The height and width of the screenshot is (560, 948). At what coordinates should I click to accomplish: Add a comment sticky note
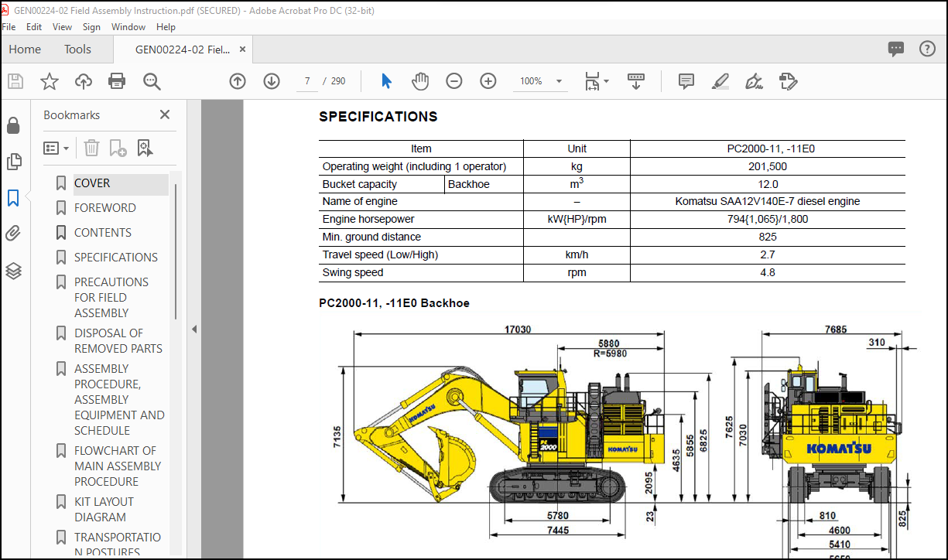coord(686,81)
